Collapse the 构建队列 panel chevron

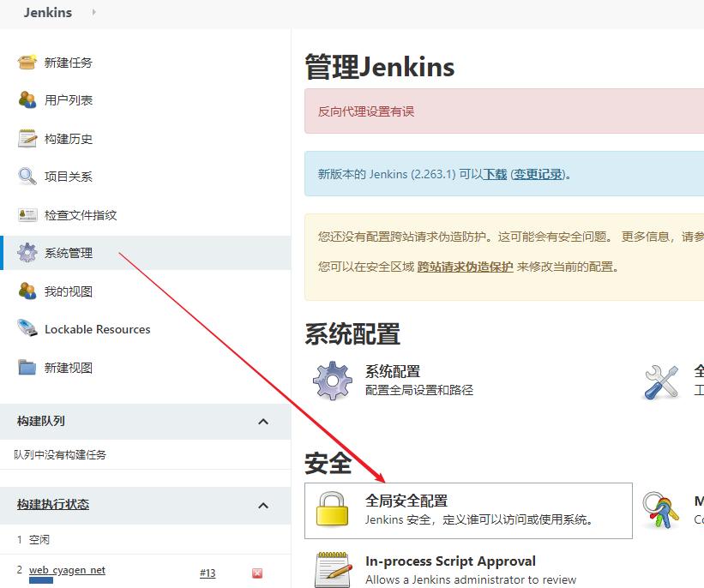click(263, 421)
